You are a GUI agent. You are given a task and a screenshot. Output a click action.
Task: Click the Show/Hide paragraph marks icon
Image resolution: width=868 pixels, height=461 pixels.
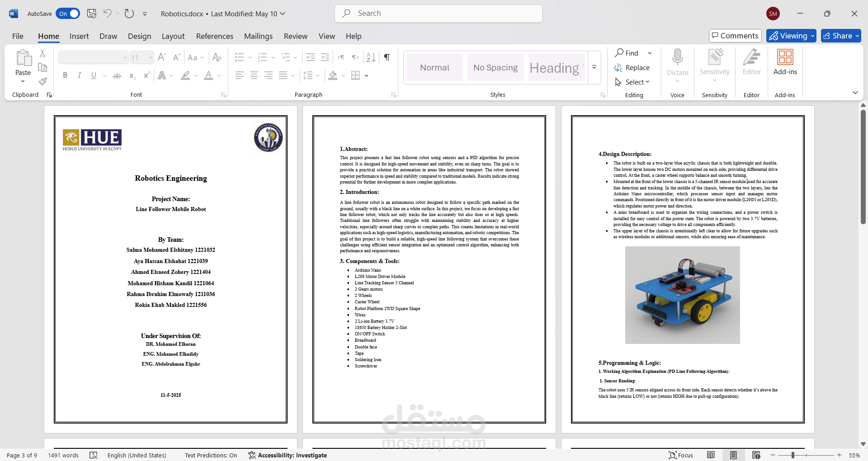[387, 57]
